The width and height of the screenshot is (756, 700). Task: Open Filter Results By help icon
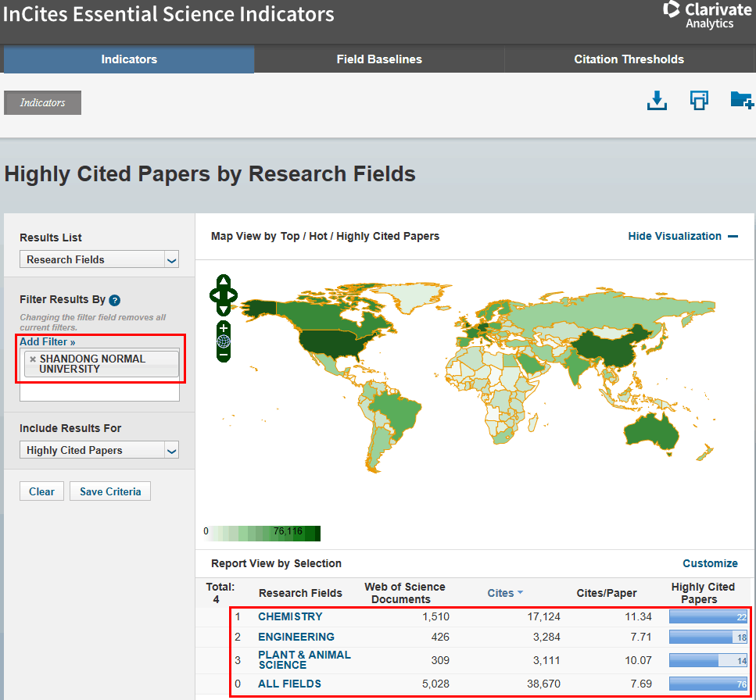[114, 300]
